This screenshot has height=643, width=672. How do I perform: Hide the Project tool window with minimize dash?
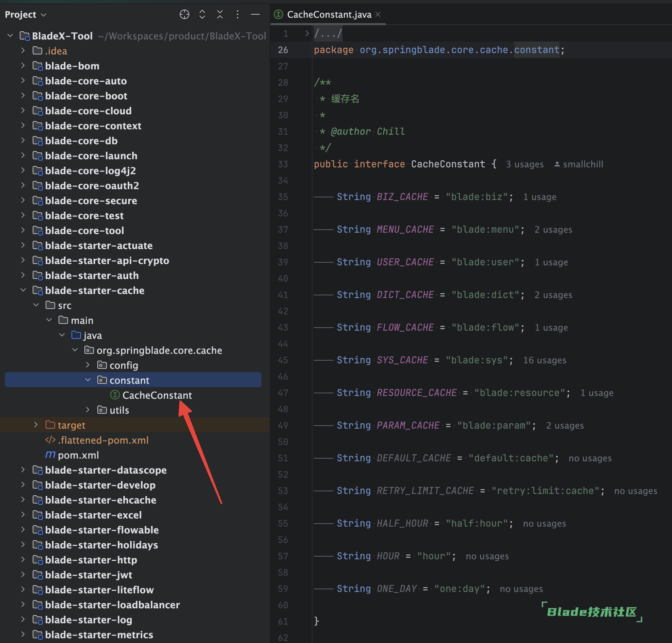tap(255, 14)
